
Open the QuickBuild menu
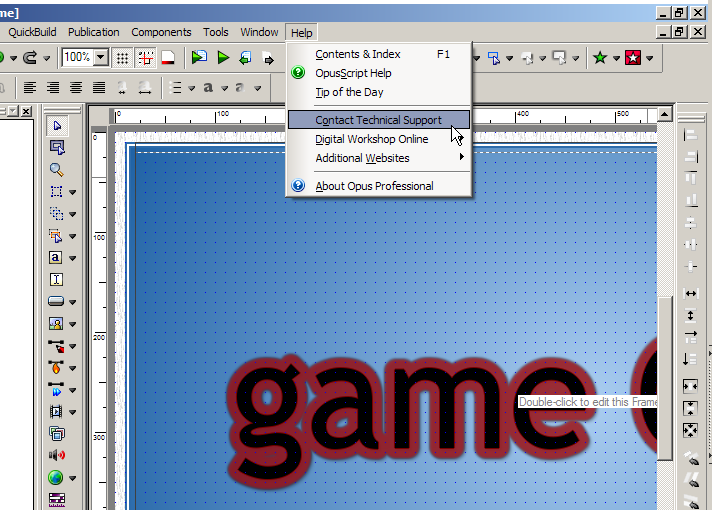pos(32,32)
